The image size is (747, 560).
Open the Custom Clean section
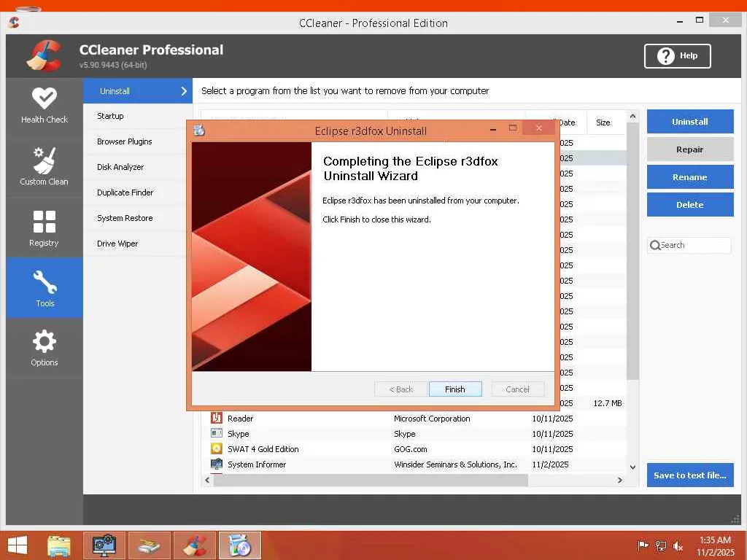(44, 166)
